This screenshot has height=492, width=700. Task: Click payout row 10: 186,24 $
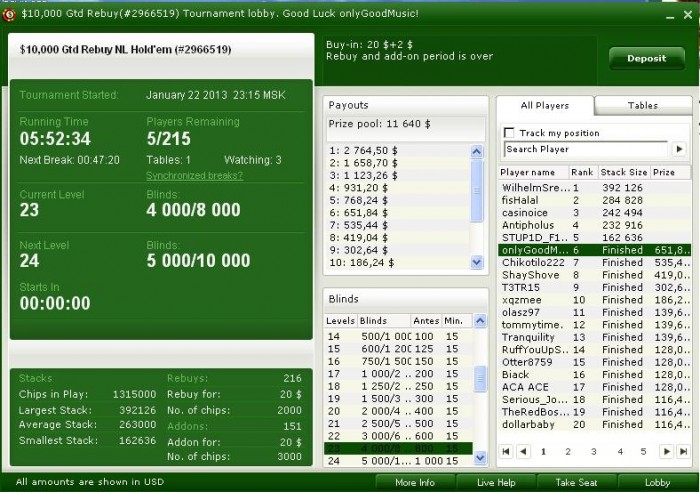click(398, 263)
